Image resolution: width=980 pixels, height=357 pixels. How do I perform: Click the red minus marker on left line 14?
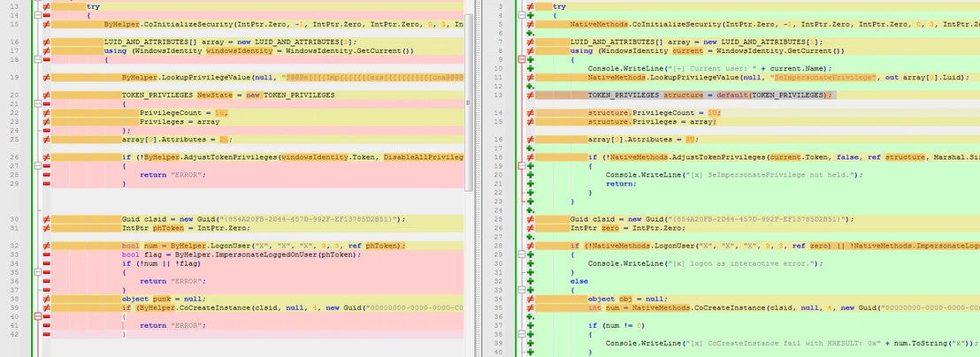pyautogui.click(x=46, y=15)
